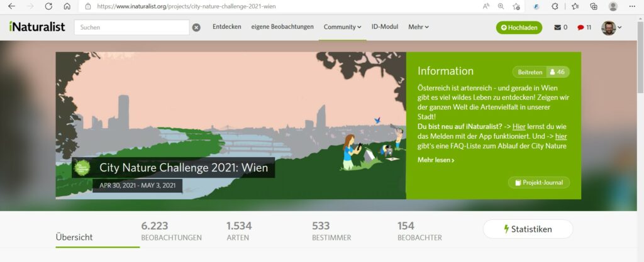Open the ID-Modul page
Image resolution: width=644 pixels, height=262 pixels.
coord(385,26)
